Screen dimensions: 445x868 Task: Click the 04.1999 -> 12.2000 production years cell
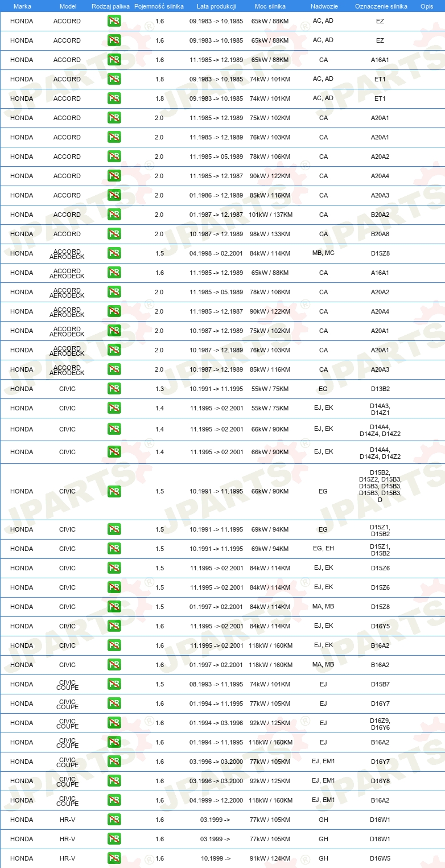point(216,800)
